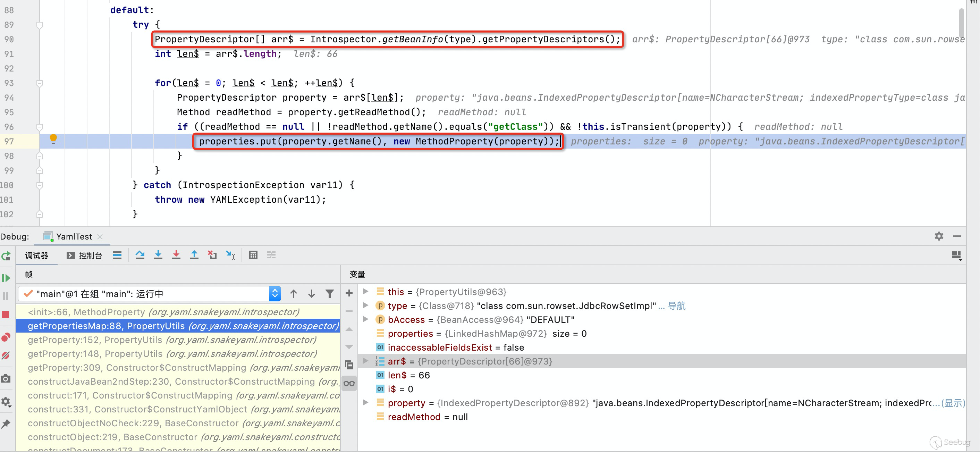
Task: Click the Resume Program green icon
Action: [x=6, y=278]
